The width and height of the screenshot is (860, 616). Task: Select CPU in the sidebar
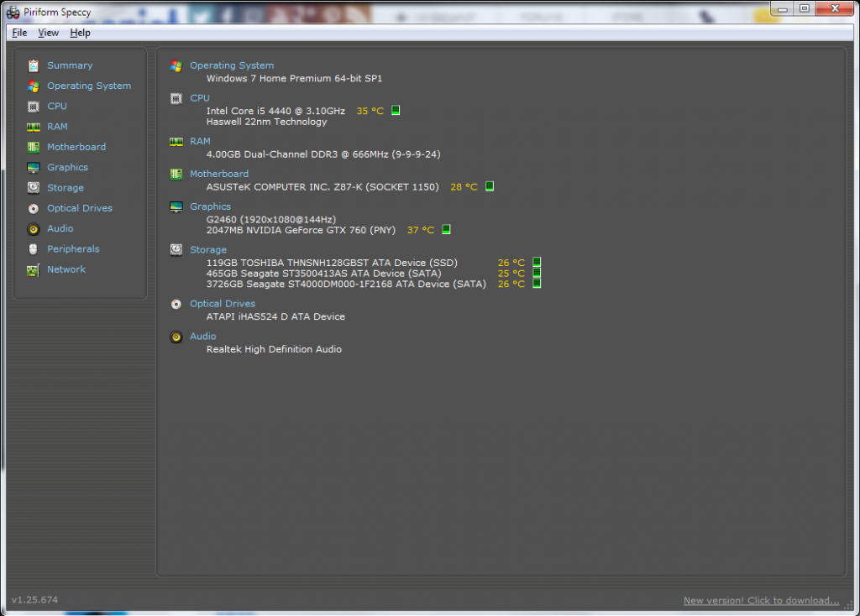coord(57,107)
